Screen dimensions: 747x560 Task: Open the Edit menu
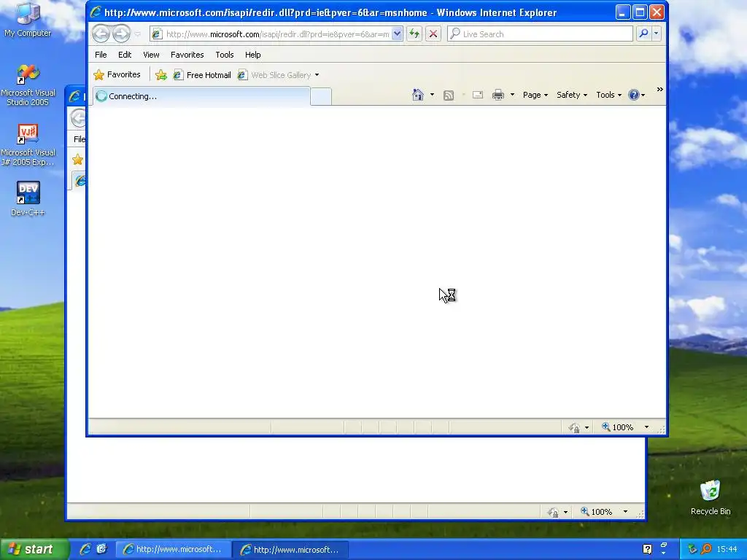[x=125, y=55]
